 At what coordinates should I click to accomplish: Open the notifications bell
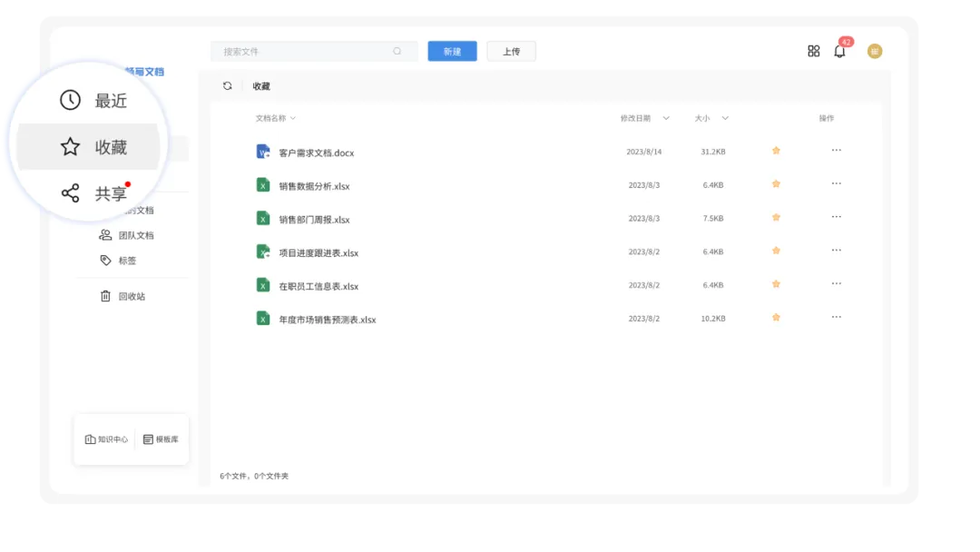click(x=839, y=51)
